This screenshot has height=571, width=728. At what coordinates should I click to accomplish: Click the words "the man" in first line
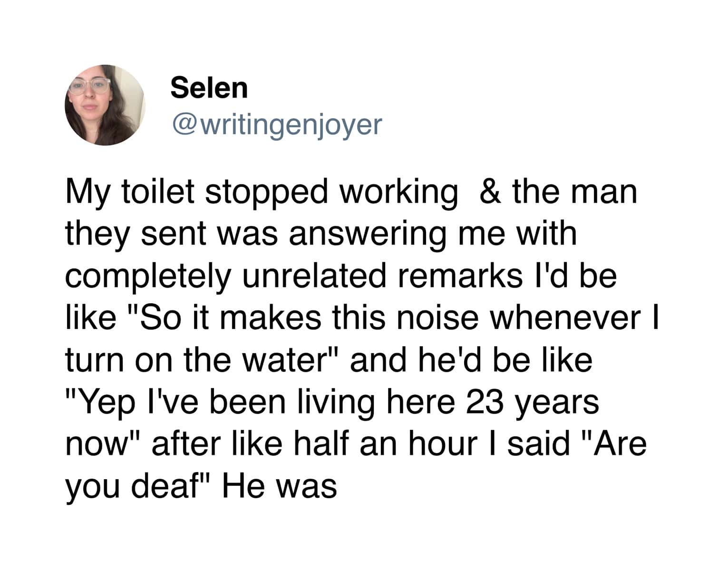[x=574, y=192]
